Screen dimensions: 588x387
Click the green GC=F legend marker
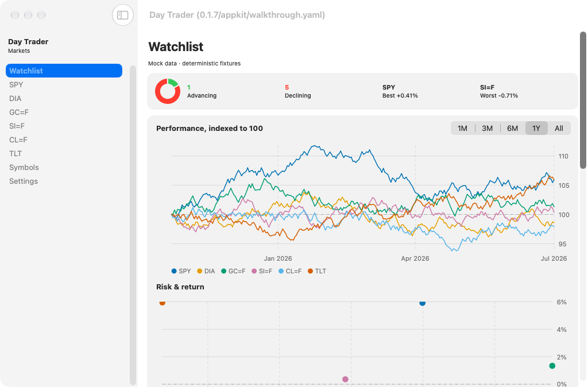(x=224, y=271)
